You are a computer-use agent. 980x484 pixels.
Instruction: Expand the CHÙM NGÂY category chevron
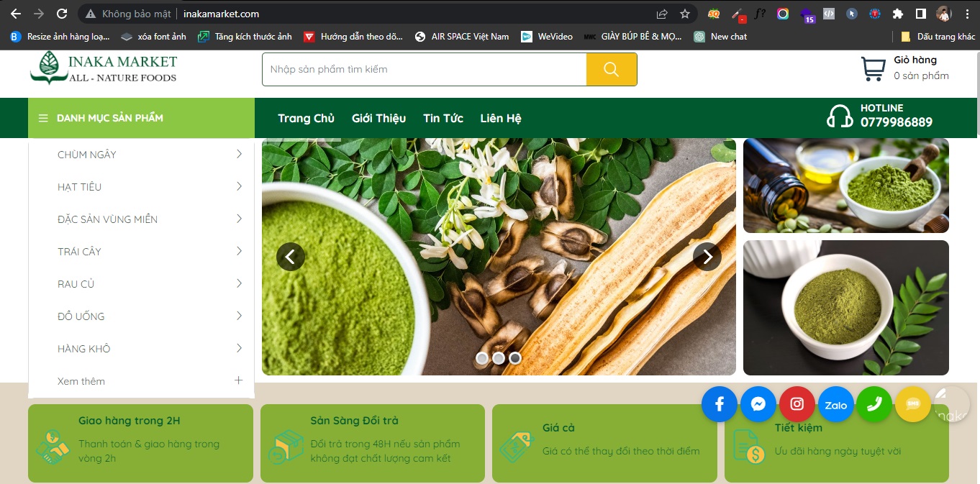click(238, 154)
